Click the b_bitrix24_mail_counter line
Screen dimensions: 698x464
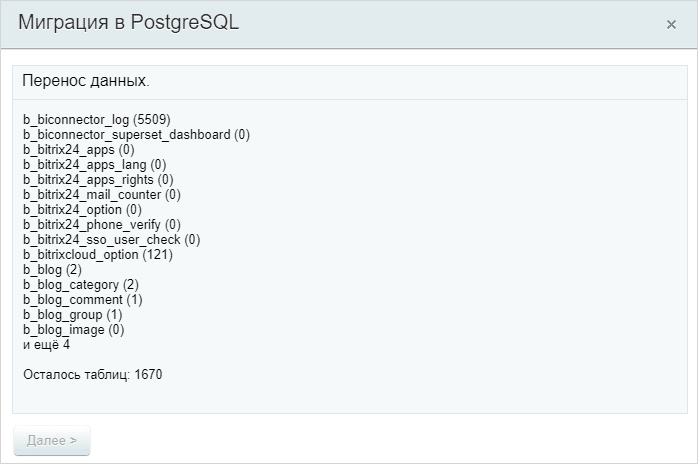click(x=101, y=195)
